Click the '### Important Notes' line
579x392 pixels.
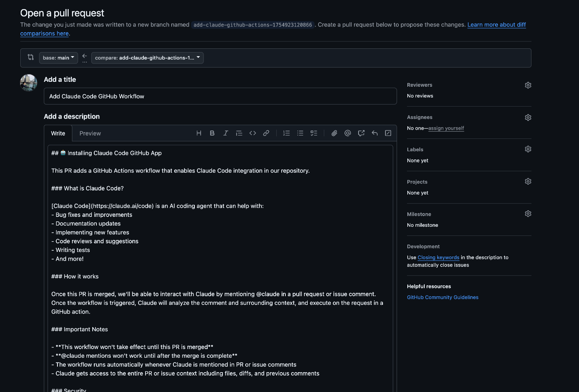79,329
